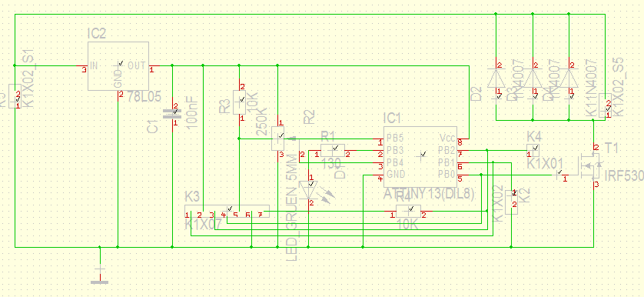Select the K1X02_S5 connector at right
Viewport: 644px width, 297px height.
605,105
